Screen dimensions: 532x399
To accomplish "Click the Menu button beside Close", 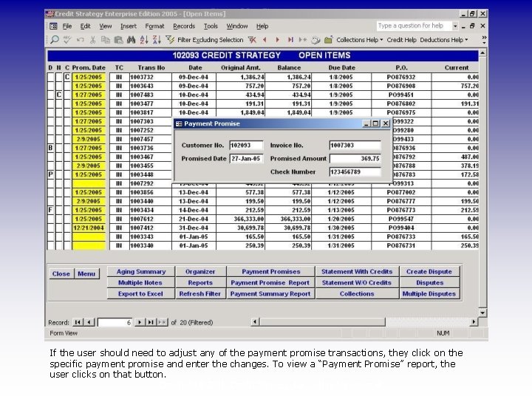I will [86, 273].
